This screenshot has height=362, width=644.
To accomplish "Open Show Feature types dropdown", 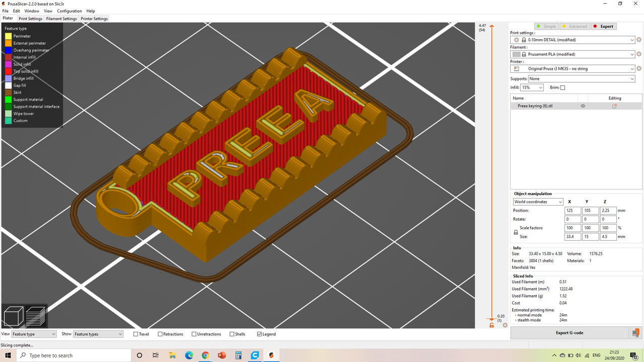I will [98, 334].
